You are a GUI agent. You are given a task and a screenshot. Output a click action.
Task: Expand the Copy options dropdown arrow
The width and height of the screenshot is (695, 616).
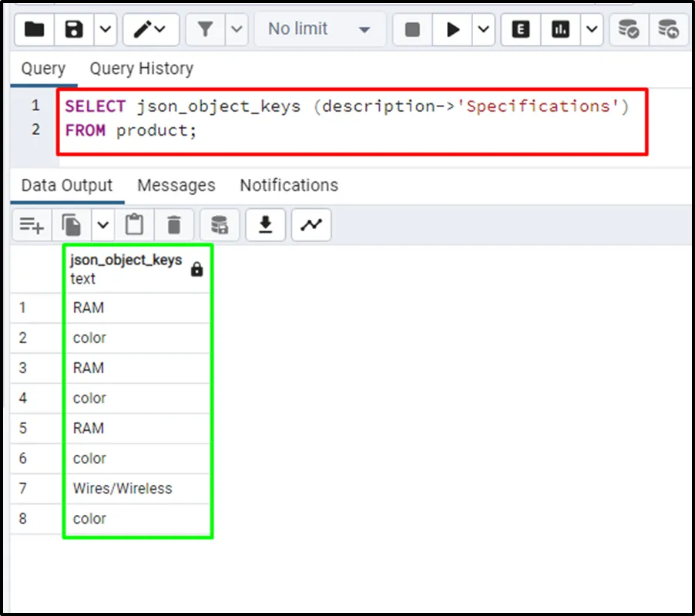tap(103, 225)
